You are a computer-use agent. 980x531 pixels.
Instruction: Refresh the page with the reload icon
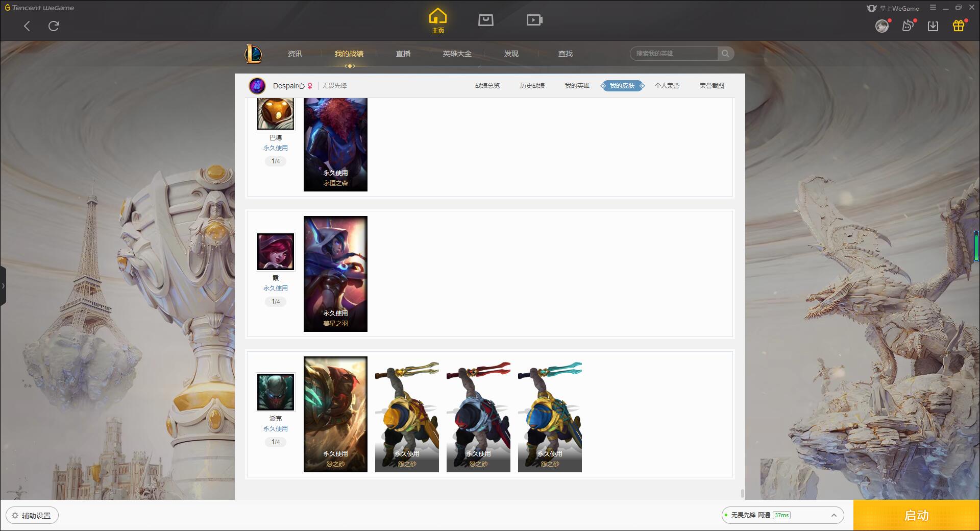click(x=54, y=26)
